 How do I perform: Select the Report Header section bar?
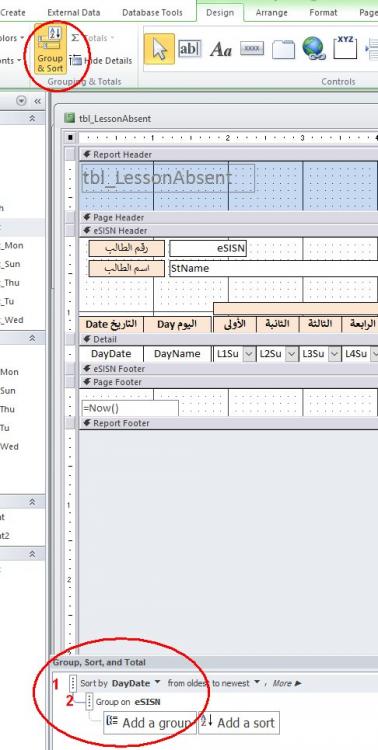point(228,154)
